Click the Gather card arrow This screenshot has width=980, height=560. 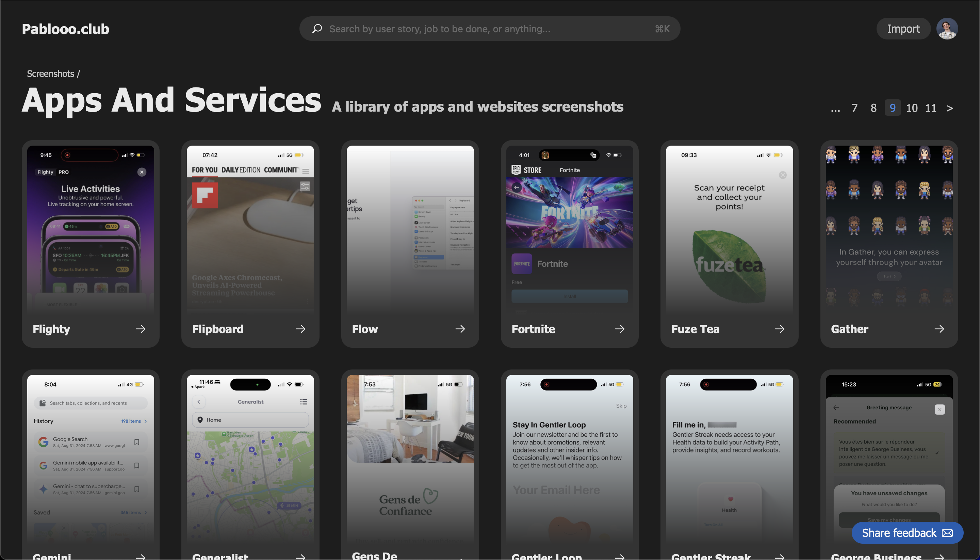tap(940, 329)
